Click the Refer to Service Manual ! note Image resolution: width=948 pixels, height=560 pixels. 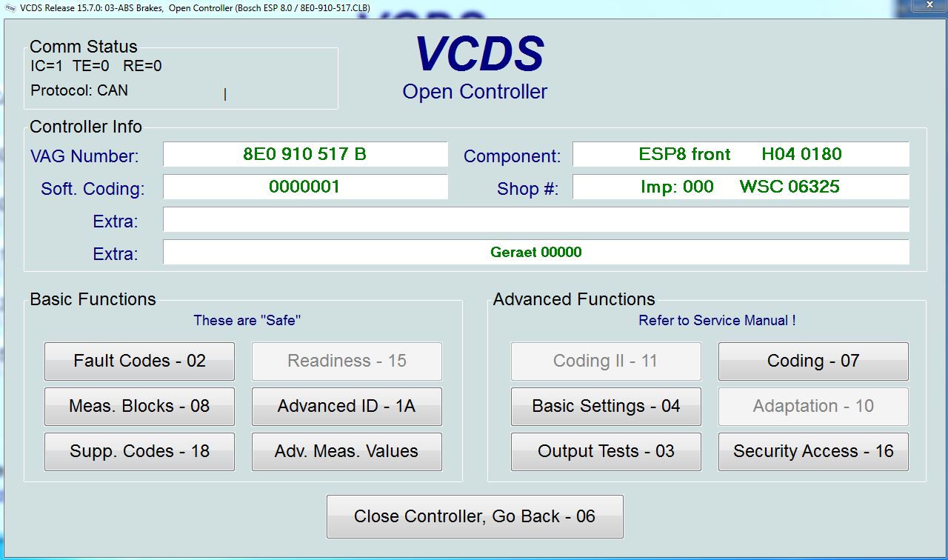click(717, 321)
